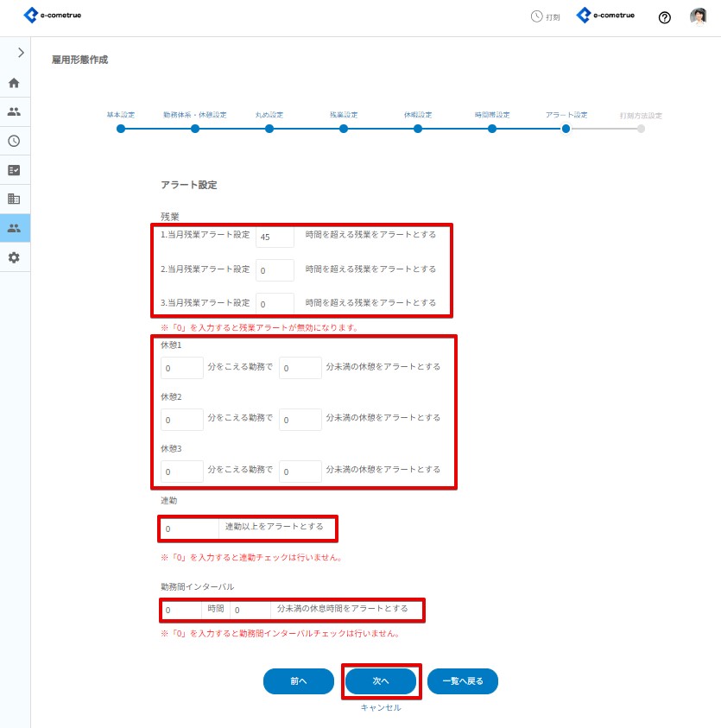Click the 次へ button
This screenshot has height=728, width=721.
381,681
